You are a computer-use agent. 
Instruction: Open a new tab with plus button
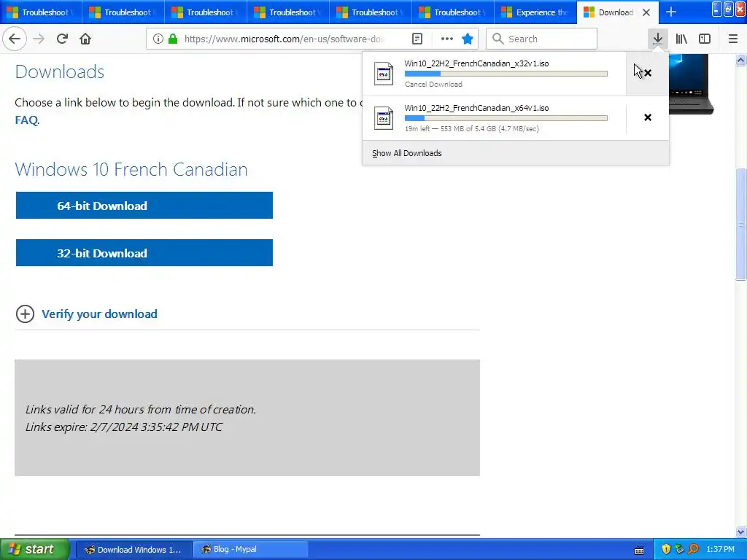[x=671, y=12]
